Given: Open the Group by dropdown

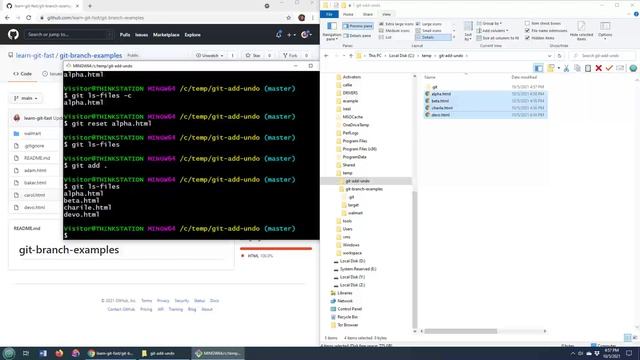Looking at the screenshot, I should click(x=489, y=24).
